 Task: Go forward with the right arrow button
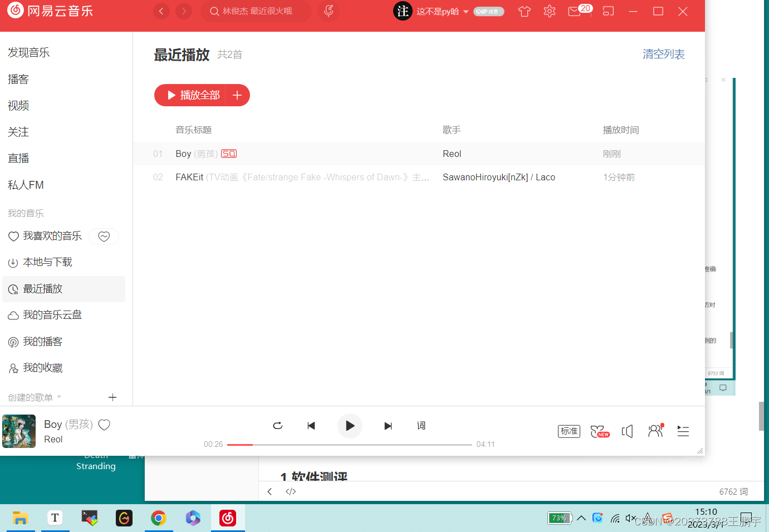click(184, 11)
